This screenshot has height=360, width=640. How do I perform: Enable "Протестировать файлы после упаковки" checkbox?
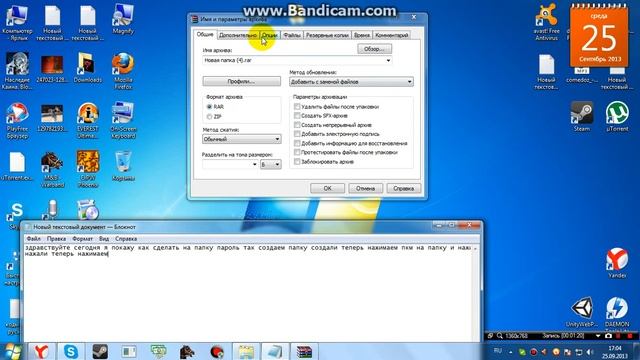[x=297, y=152]
